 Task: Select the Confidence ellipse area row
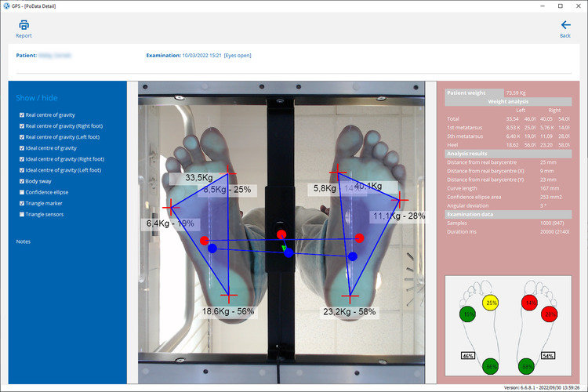(508, 197)
